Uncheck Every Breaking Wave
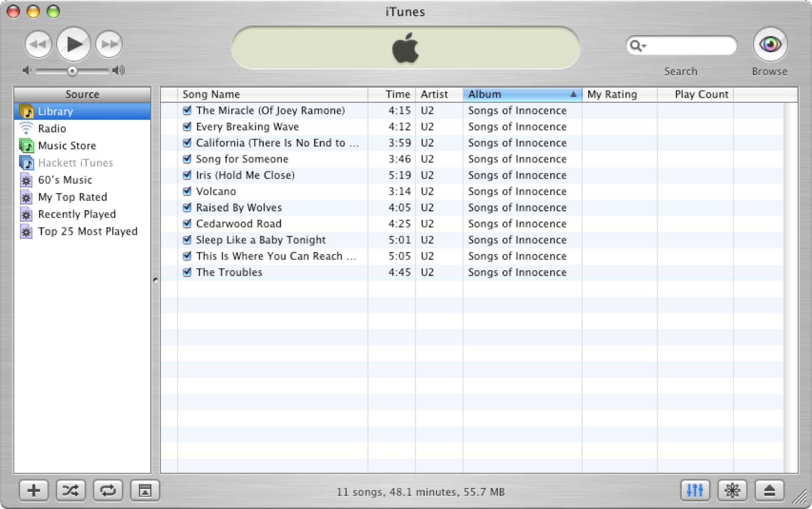 click(x=187, y=126)
